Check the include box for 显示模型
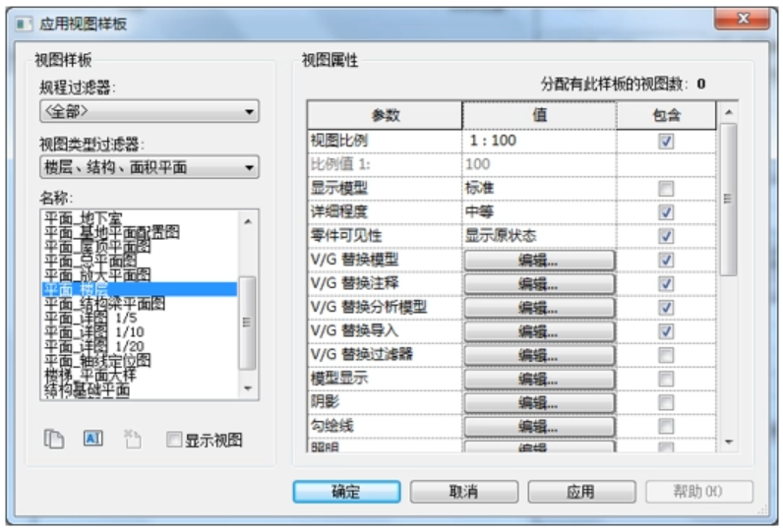Viewport: 783px width, 532px height. (666, 188)
